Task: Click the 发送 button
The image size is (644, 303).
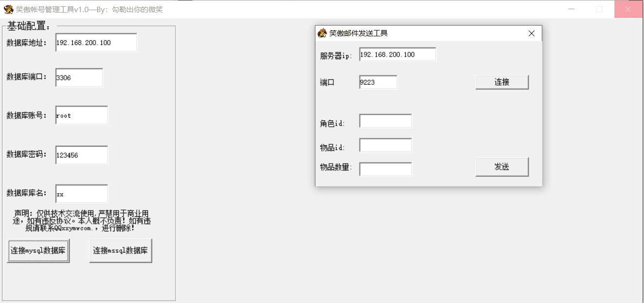Action: (x=502, y=167)
